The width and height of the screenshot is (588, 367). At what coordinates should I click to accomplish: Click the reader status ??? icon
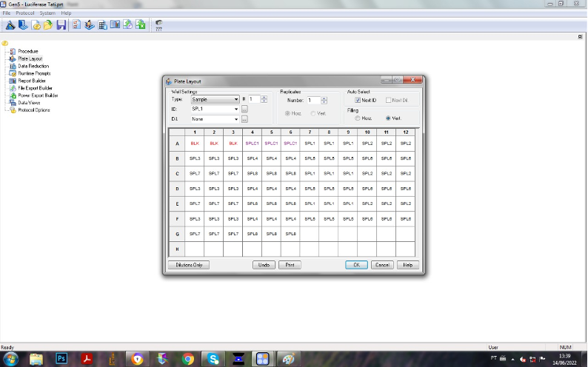pos(158,25)
